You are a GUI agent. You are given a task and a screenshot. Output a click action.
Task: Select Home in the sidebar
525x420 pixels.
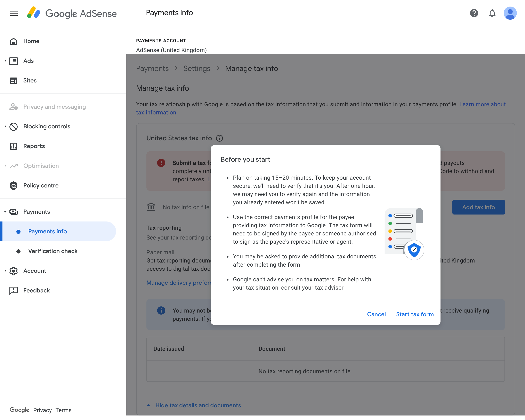coord(31,41)
